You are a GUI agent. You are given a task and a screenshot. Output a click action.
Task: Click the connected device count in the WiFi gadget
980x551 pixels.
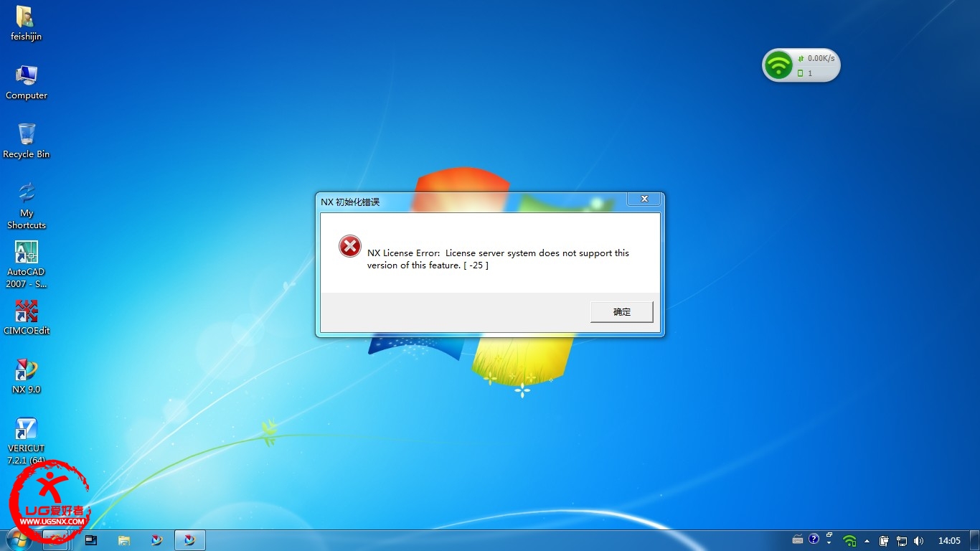tap(809, 73)
